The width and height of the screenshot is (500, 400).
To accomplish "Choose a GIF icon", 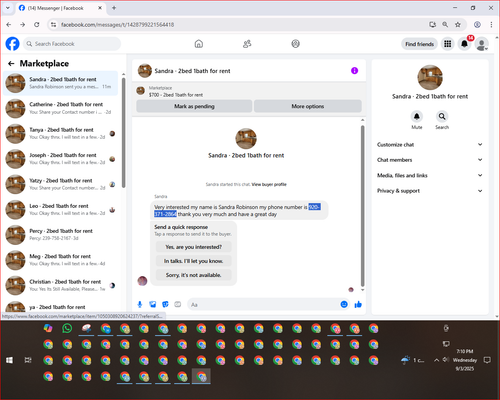I will pyautogui.click(x=178, y=304).
